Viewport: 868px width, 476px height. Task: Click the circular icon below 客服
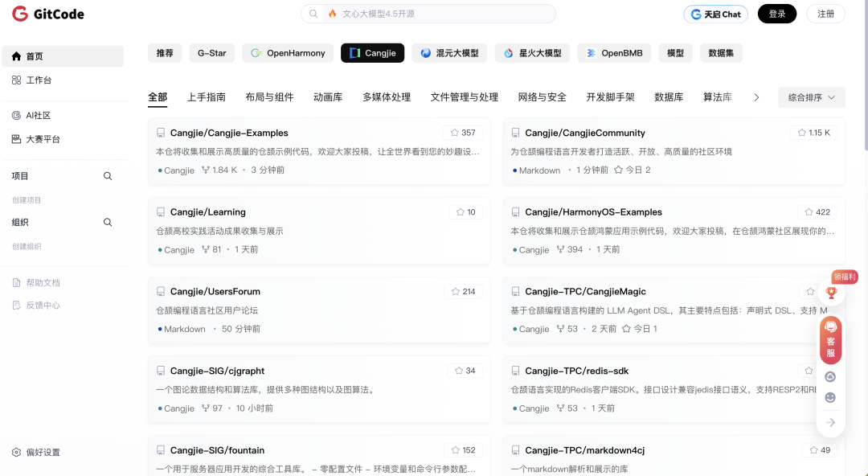pyautogui.click(x=830, y=377)
